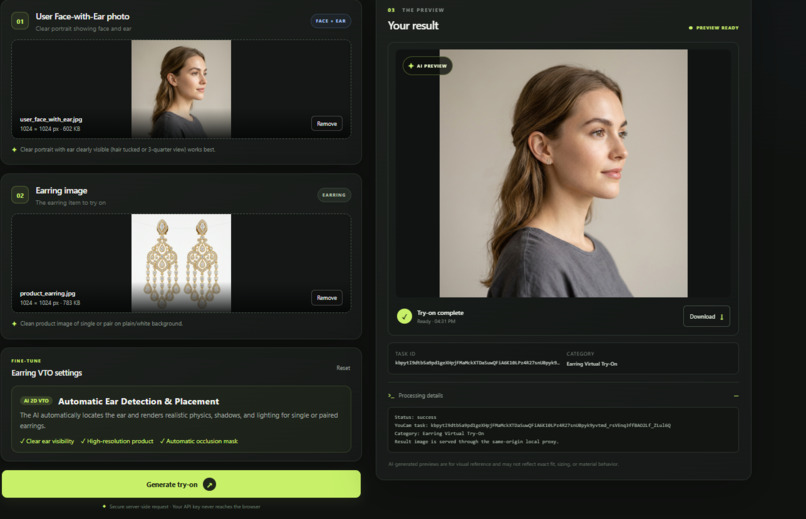The width and height of the screenshot is (806, 519).
Task: Click the Processing details terminal icon
Action: (391, 396)
